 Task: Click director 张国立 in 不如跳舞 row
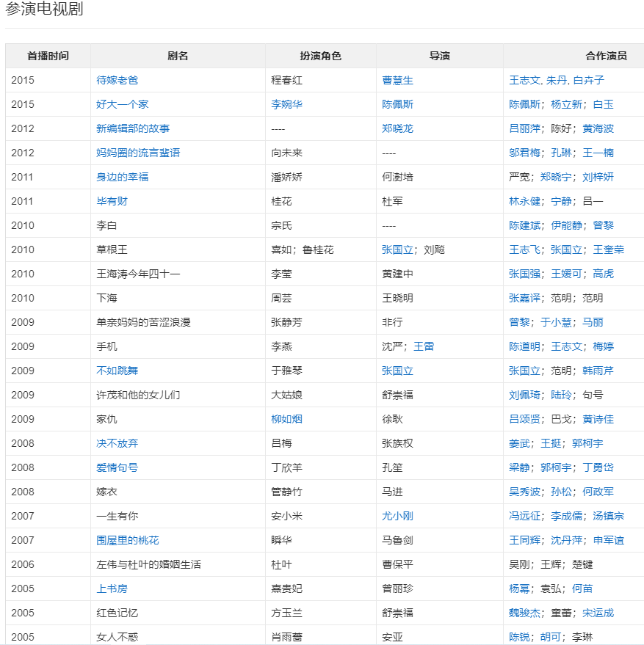(x=397, y=371)
